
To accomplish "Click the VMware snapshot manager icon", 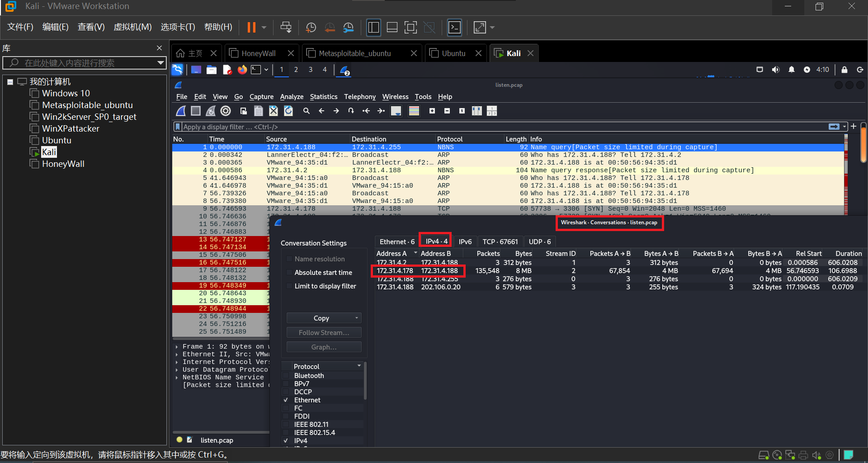I will [x=349, y=28].
